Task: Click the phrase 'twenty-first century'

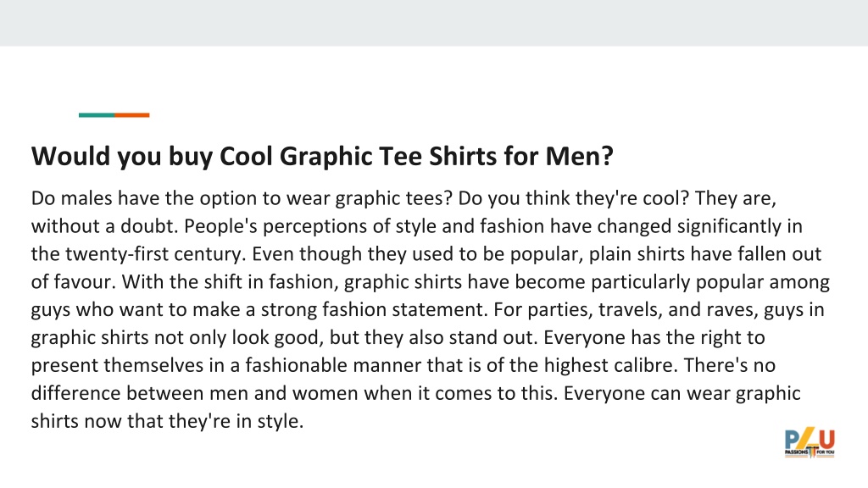Action: click(x=154, y=254)
